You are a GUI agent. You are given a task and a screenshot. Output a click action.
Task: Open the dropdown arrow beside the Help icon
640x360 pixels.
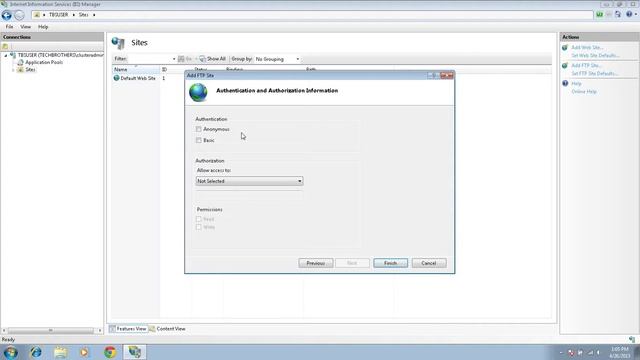pos(636,15)
